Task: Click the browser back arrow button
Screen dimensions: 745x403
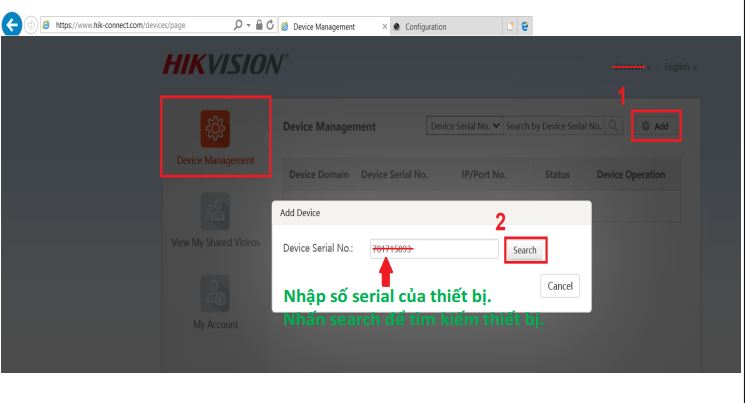Action: pos(12,25)
